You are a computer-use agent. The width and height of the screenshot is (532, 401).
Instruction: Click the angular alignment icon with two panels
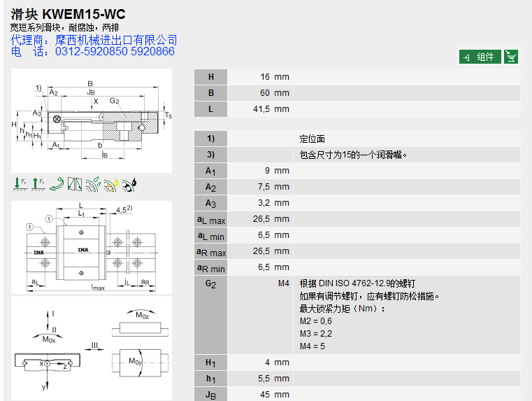75,185
